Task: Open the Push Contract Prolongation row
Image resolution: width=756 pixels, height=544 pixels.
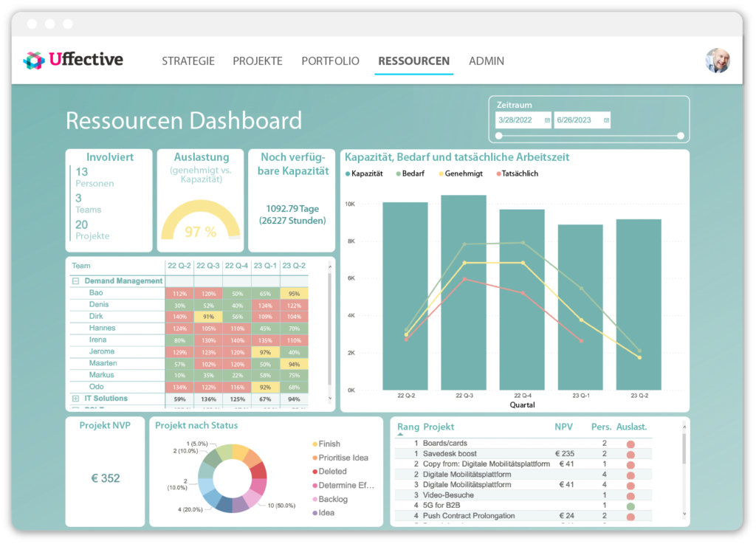Action: pyautogui.click(x=523, y=516)
